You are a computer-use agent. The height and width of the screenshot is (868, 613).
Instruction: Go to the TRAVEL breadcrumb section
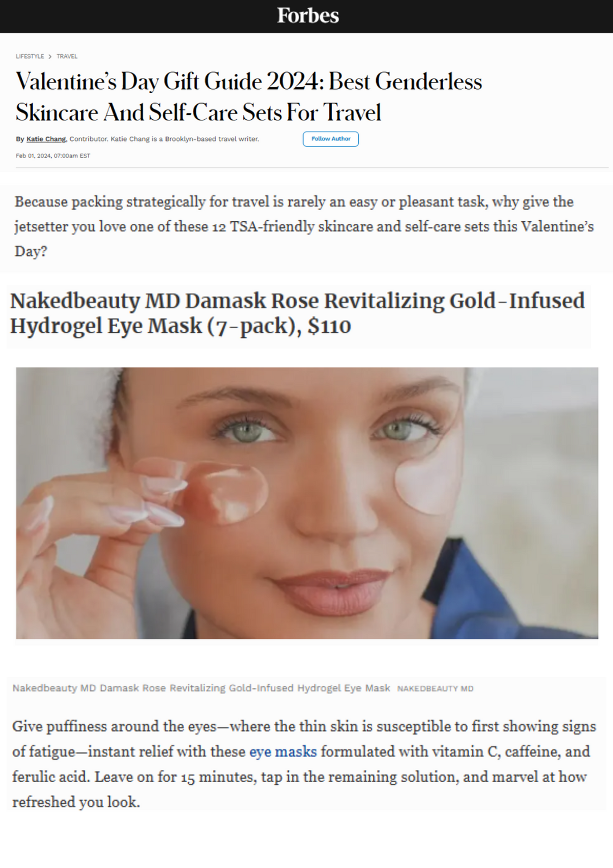67,56
